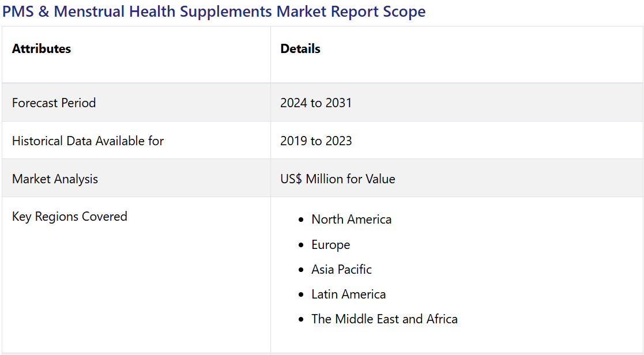Click the 2024 to 2031 value

pyautogui.click(x=316, y=103)
